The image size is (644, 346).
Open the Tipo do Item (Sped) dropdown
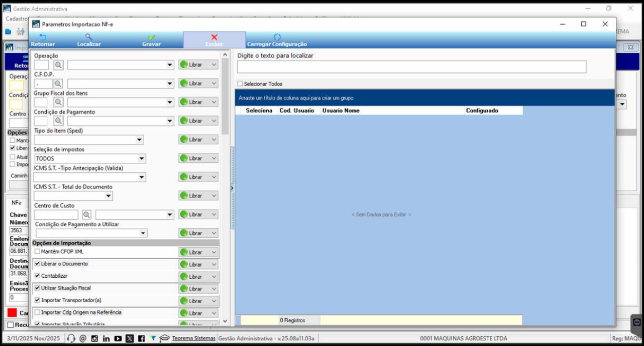tap(139, 140)
